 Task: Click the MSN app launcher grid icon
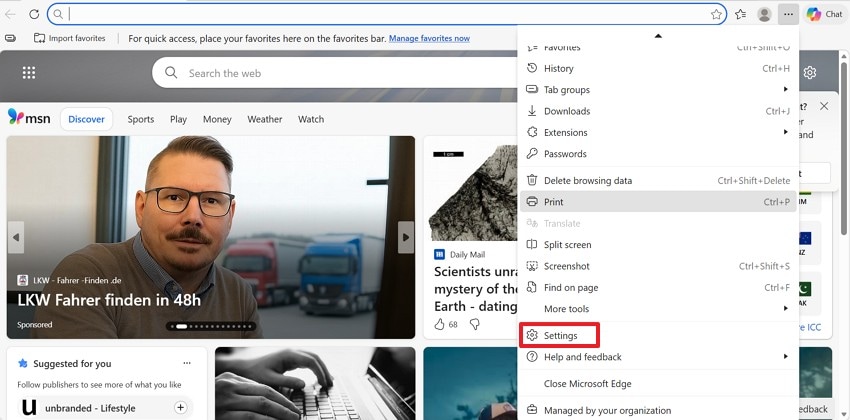click(29, 73)
